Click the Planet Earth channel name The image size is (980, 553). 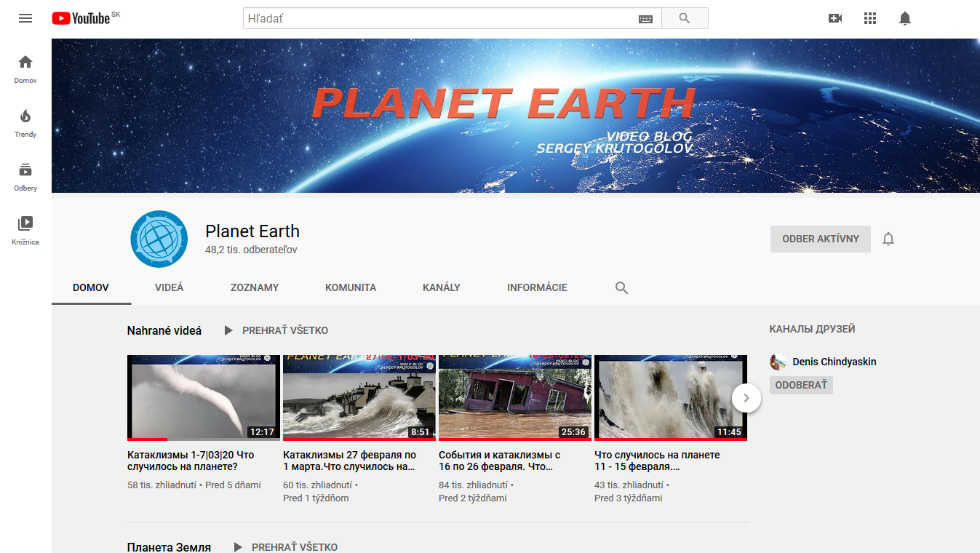(x=252, y=231)
